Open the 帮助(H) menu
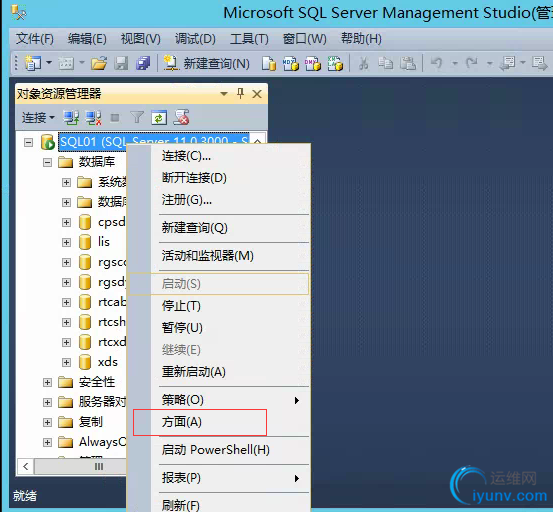 click(x=361, y=38)
